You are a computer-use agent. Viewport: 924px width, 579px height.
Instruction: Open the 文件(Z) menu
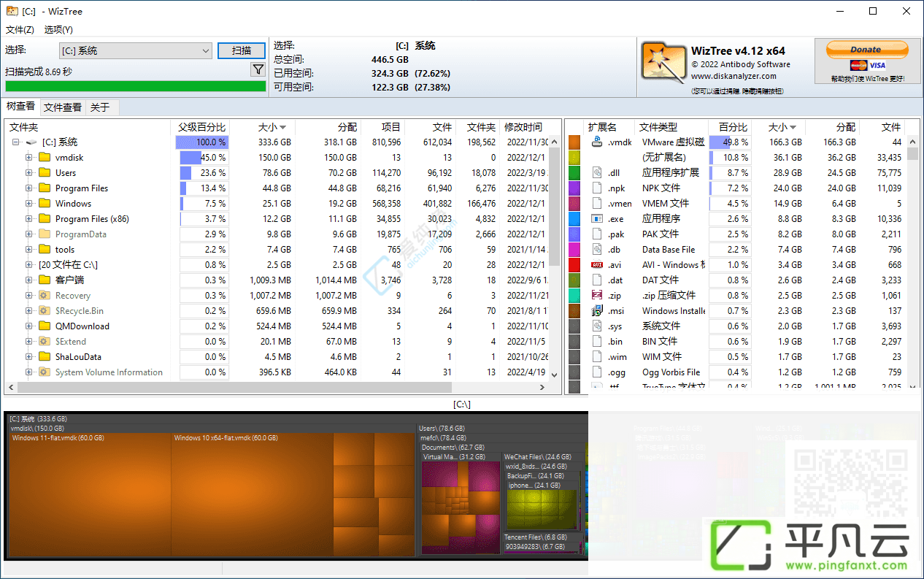[x=20, y=30]
